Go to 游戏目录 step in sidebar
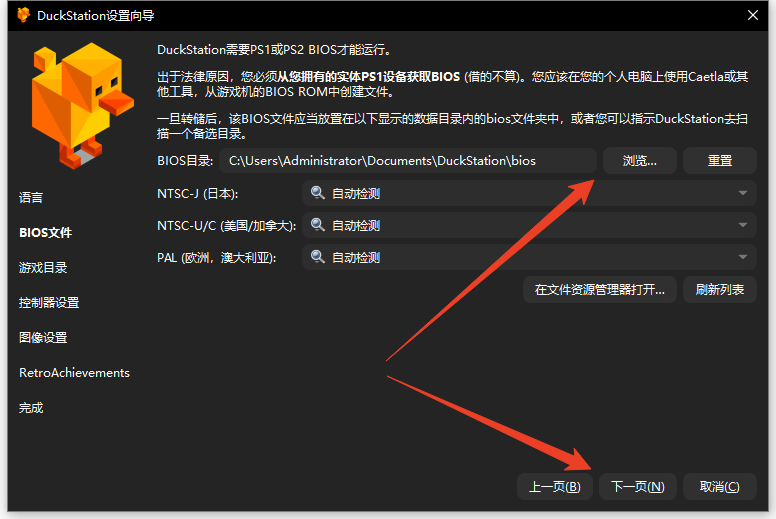Viewport: 776px width, 519px height. [43, 268]
